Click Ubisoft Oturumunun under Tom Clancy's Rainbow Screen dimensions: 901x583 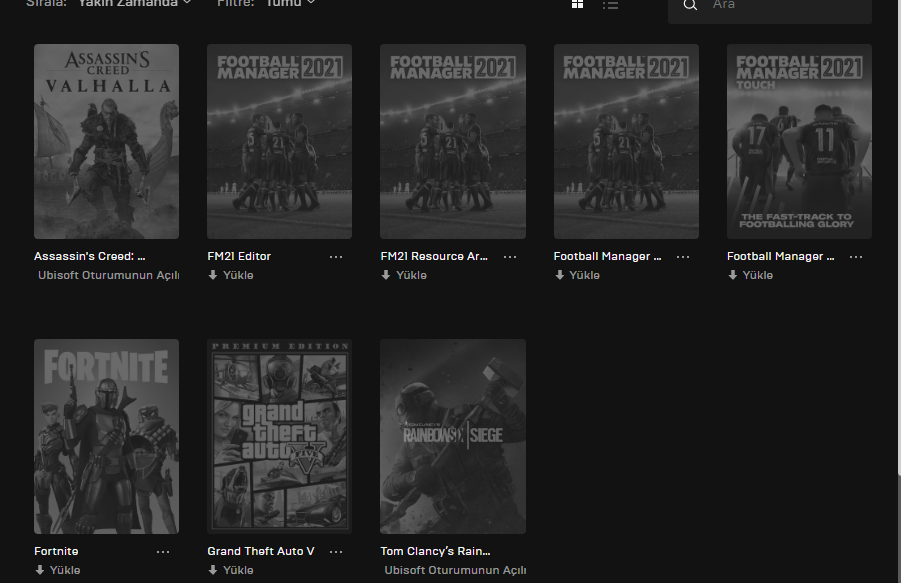[x=455, y=570]
